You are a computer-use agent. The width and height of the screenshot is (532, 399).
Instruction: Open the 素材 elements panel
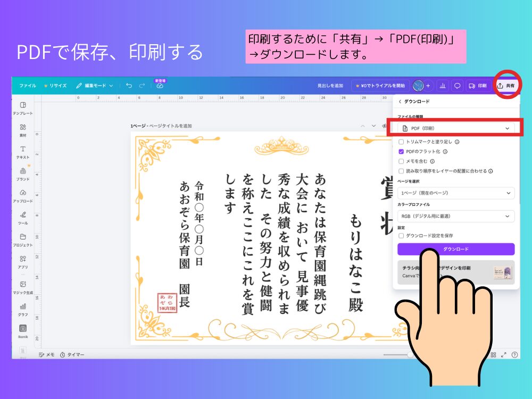tap(23, 130)
